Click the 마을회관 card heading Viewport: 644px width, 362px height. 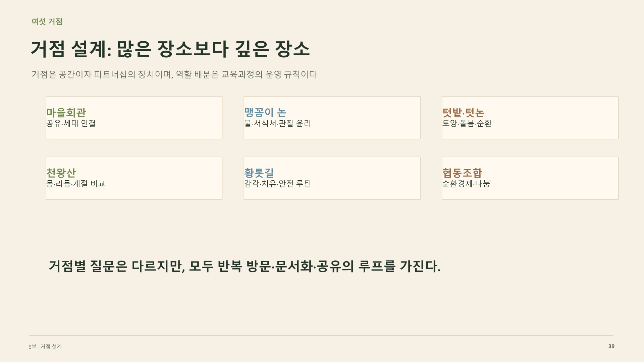click(x=66, y=113)
